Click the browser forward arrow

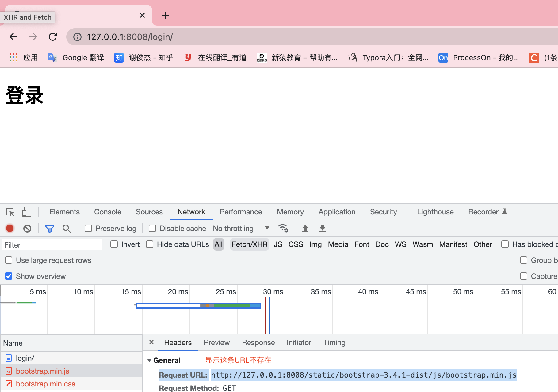pyautogui.click(x=33, y=37)
